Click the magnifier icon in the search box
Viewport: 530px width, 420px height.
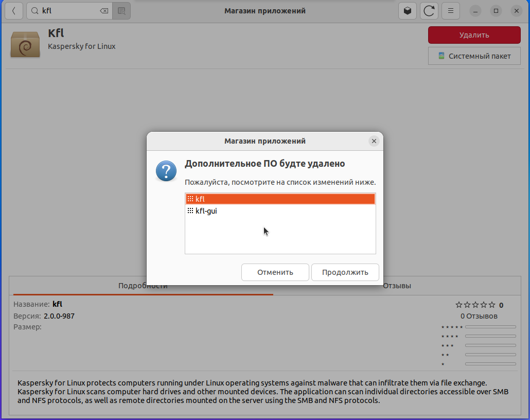click(35, 11)
